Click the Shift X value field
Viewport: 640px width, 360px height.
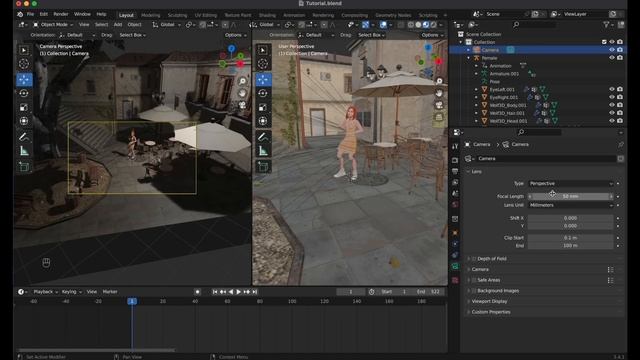(x=571, y=218)
